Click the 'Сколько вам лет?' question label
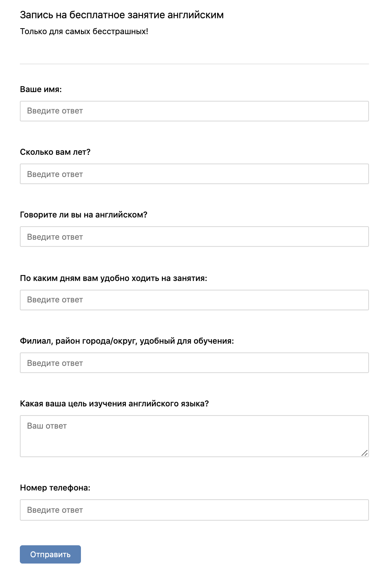Image resolution: width=392 pixels, height=581 pixels. click(x=55, y=152)
